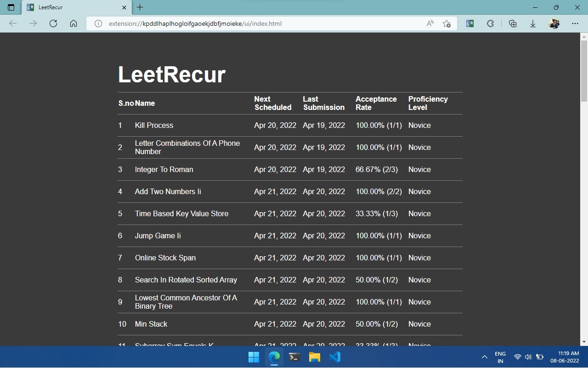Open Windows Terminal from the taskbar

tap(294, 356)
